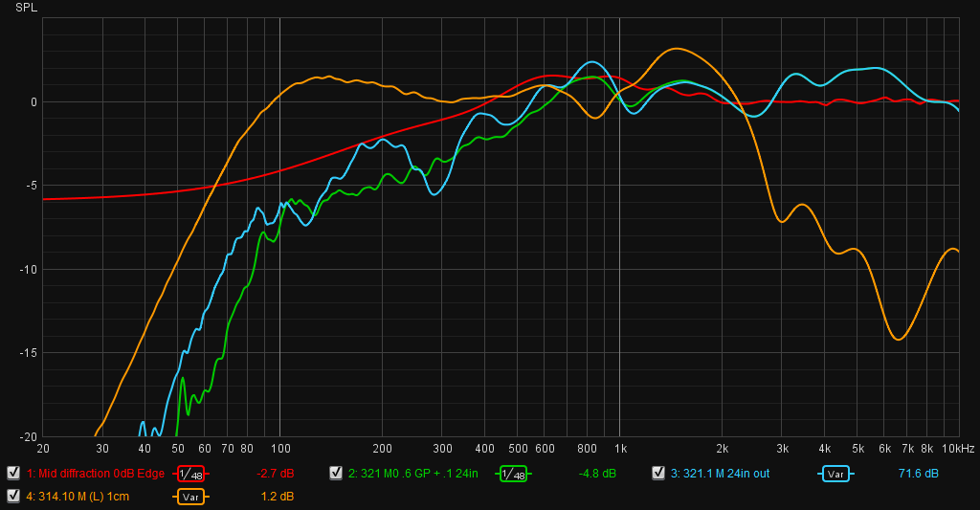Toggle the 321 M0 .6 GP trace checkbox
980x510 pixels.
pos(336,473)
